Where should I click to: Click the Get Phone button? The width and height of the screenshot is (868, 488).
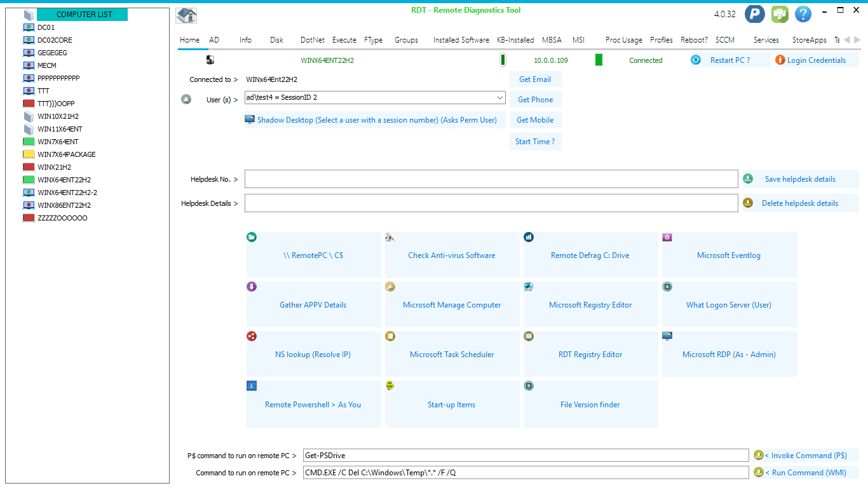click(536, 99)
